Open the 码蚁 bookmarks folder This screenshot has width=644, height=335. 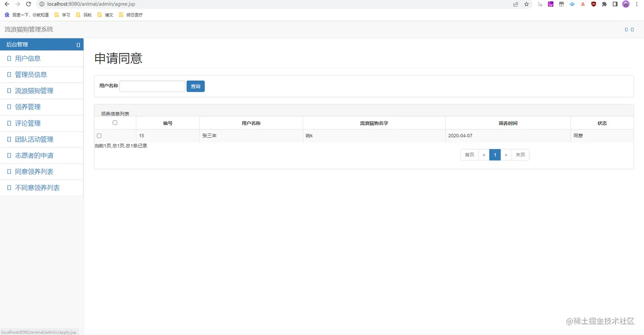point(83,15)
